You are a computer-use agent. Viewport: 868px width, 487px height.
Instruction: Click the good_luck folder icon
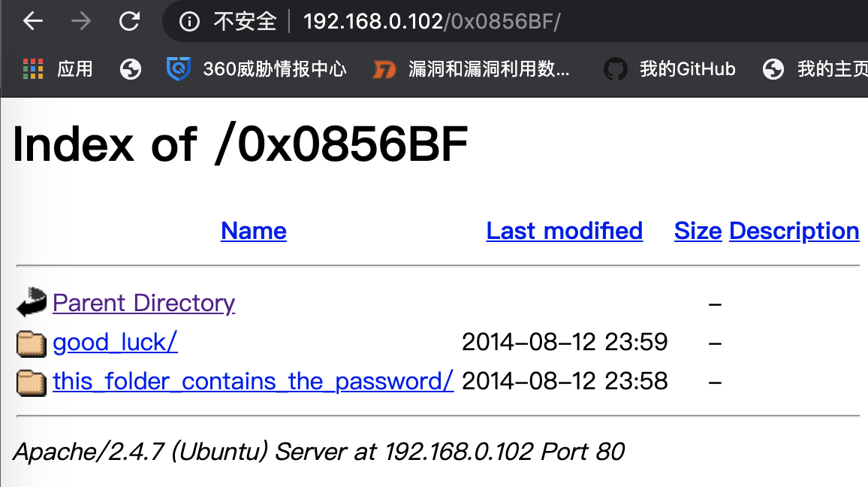[32, 343]
